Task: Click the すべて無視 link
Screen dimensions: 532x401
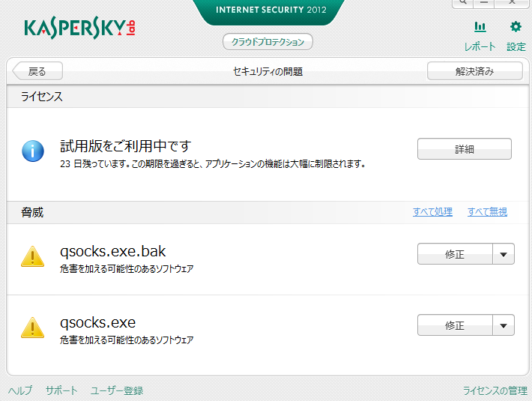Action: (488, 211)
